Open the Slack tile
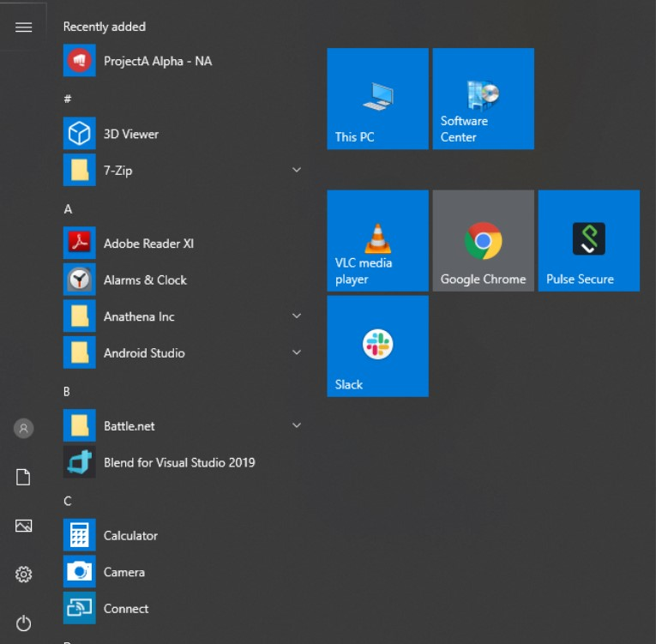The width and height of the screenshot is (656, 644). tap(377, 346)
